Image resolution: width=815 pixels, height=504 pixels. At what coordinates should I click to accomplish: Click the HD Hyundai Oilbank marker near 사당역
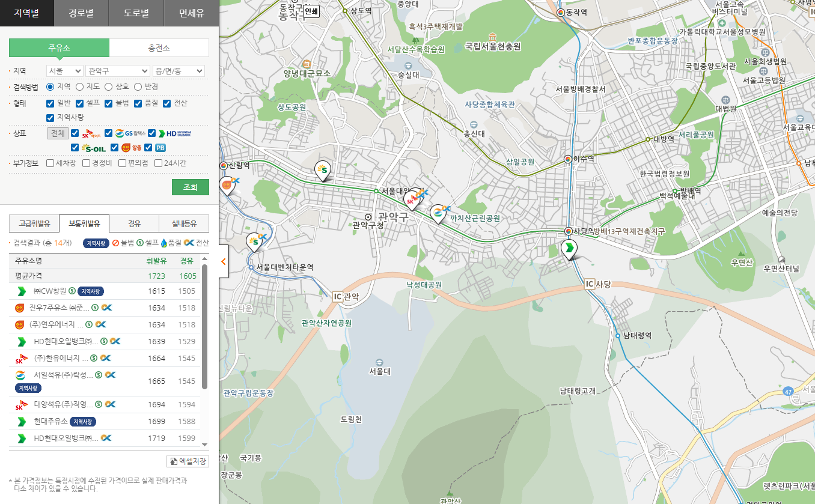point(568,248)
